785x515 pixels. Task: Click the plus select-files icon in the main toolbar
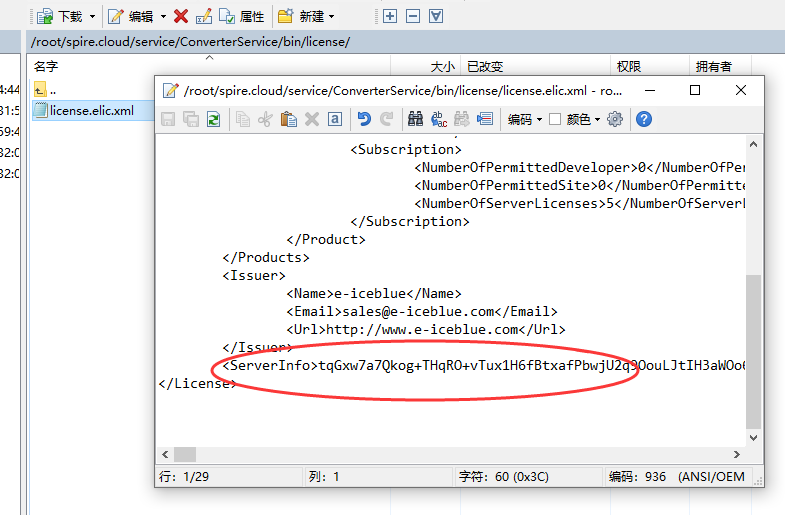pyautogui.click(x=390, y=16)
